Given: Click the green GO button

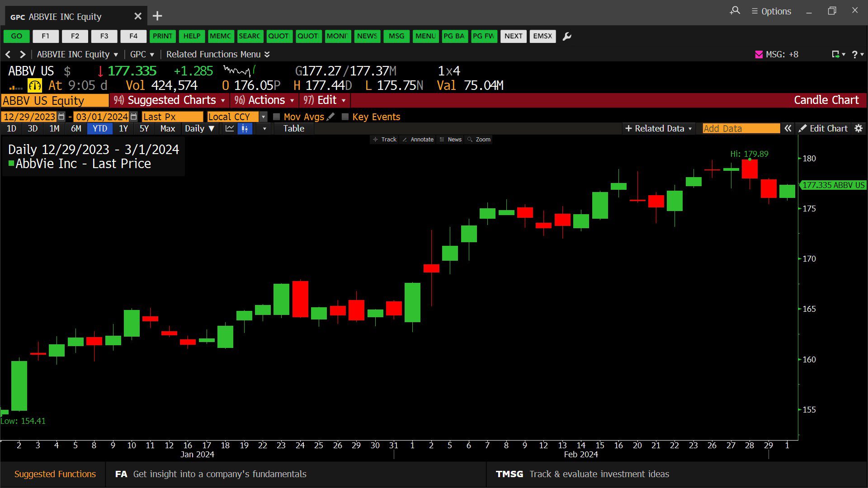Looking at the screenshot, I should point(17,36).
